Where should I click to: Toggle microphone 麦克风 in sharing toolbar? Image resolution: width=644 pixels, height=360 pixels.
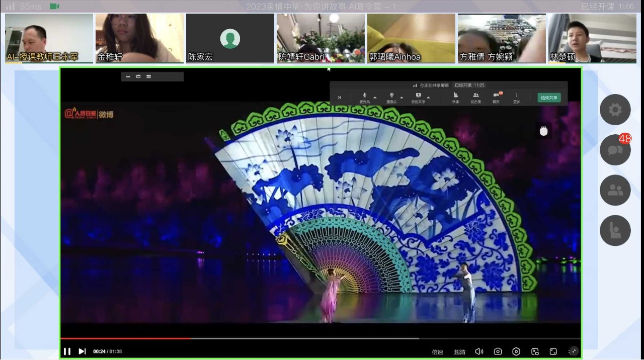click(364, 98)
